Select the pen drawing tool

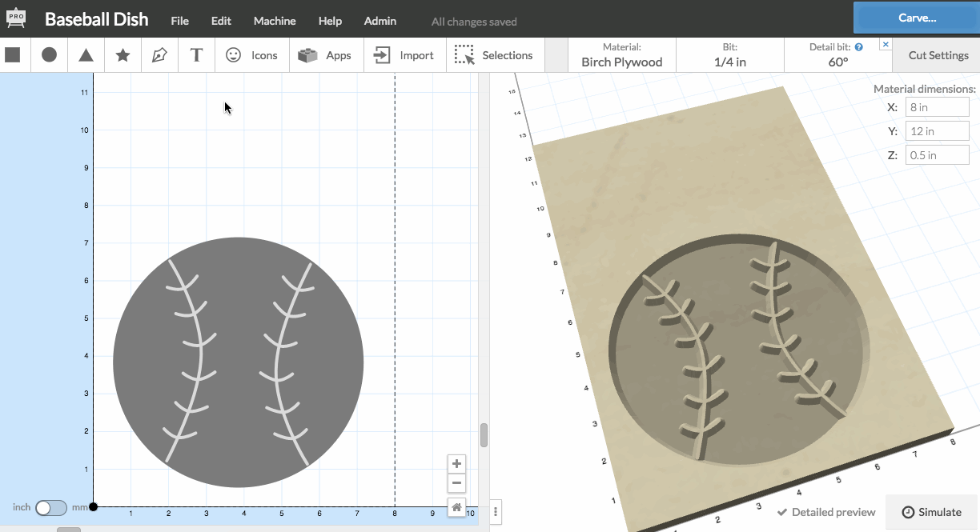[x=159, y=55]
